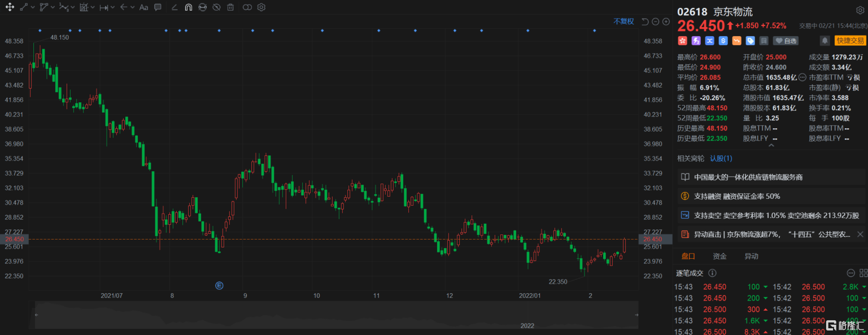The height and width of the screenshot is (335, 868).
Task: Click the blue shuffle connect badge
Action: point(709,41)
